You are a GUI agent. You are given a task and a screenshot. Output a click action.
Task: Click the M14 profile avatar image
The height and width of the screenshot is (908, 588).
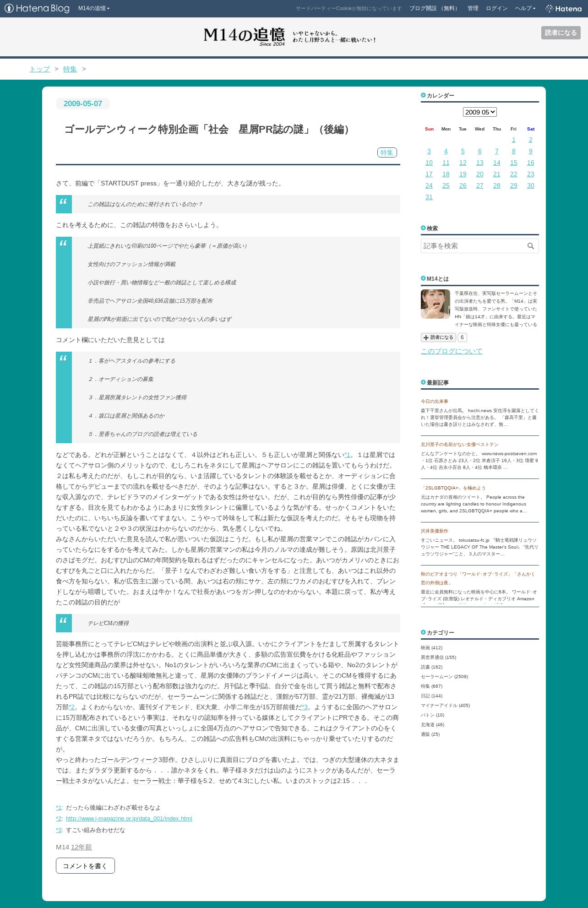click(x=436, y=304)
